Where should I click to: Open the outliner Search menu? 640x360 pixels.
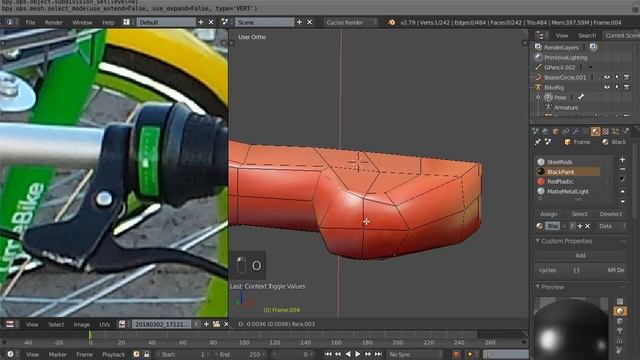[587, 36]
